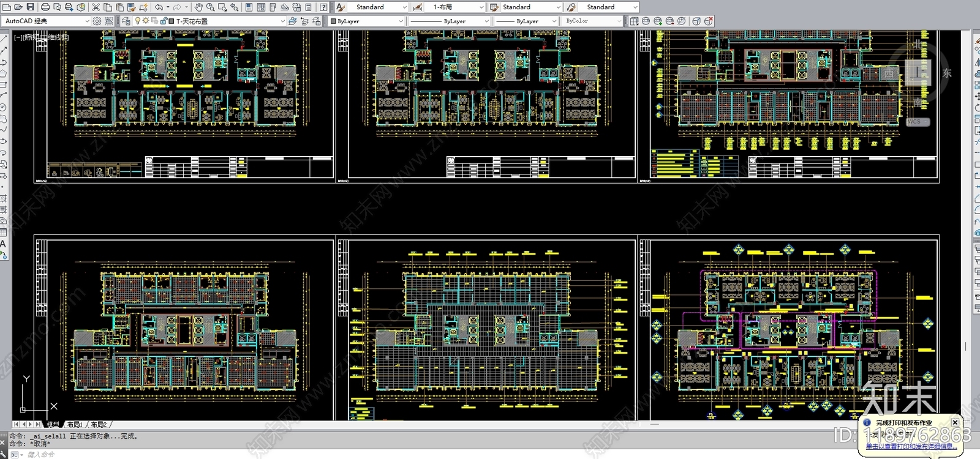Save the drawing with the floppy icon
Image resolution: width=980 pixels, height=459 pixels.
30,7
